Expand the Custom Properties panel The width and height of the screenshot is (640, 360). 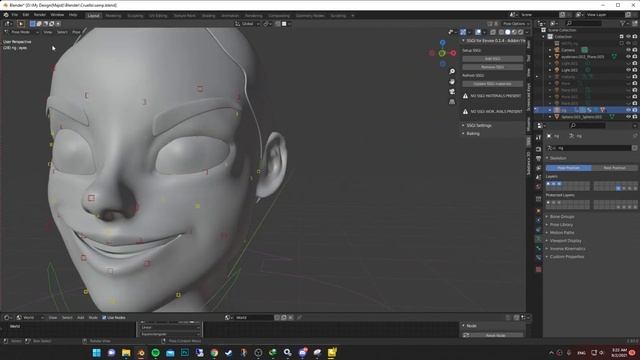(567, 257)
